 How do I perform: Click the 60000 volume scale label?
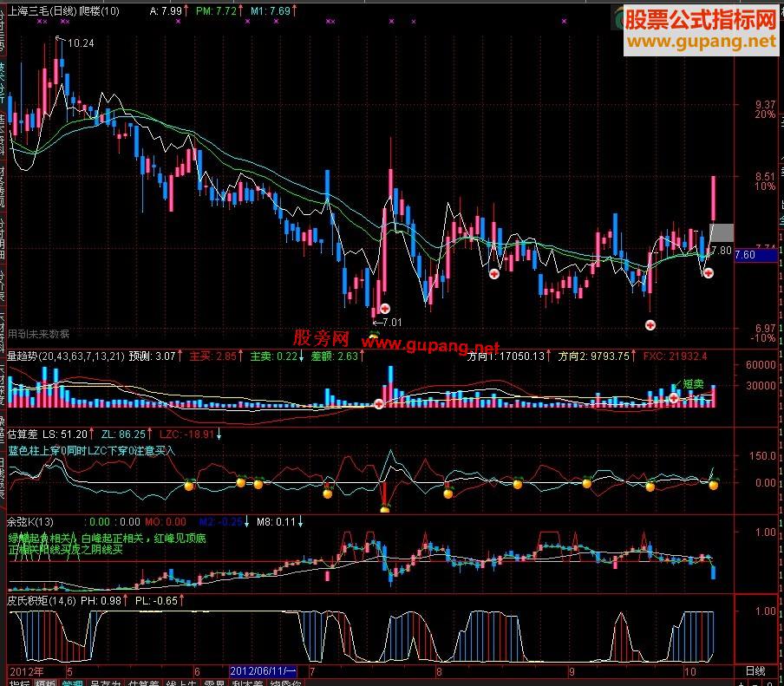coord(761,364)
